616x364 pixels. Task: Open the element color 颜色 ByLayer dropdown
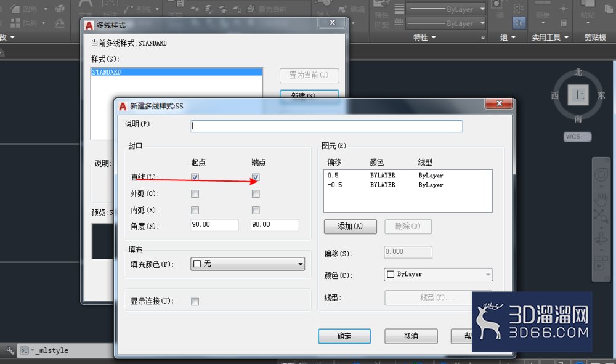point(438,275)
